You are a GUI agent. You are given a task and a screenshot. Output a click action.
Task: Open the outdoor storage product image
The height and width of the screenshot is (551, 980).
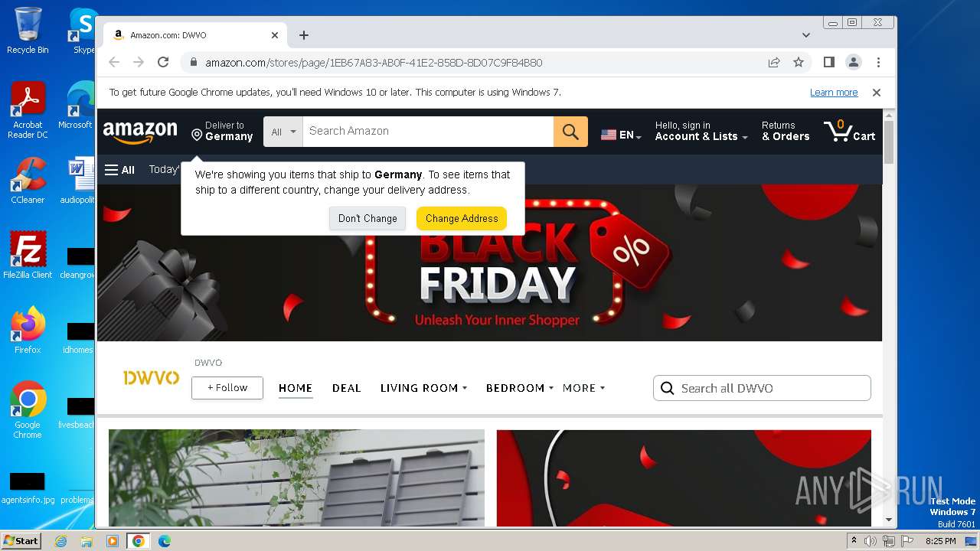pyautogui.click(x=296, y=478)
